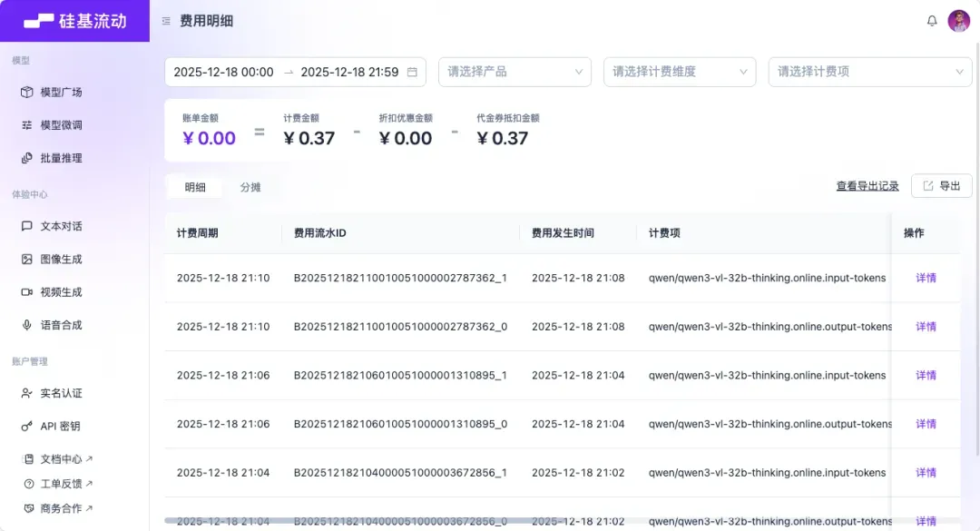Viewport: 980px width, 531px height.
Task: Open the 请选择计费维度 dropdown
Action: tap(680, 72)
